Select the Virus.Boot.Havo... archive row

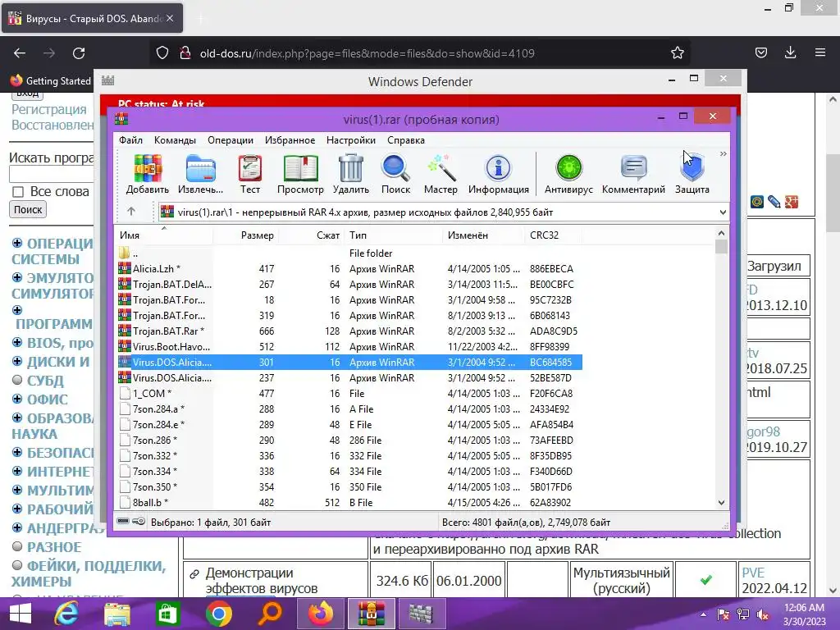(x=349, y=347)
